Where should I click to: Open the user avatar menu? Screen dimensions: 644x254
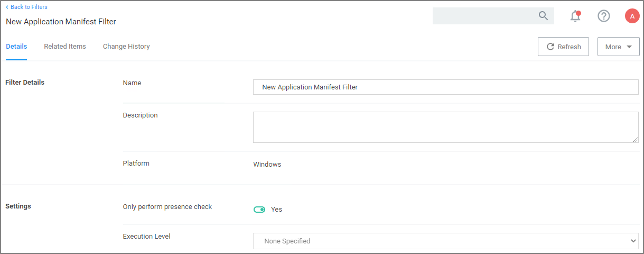pos(632,16)
